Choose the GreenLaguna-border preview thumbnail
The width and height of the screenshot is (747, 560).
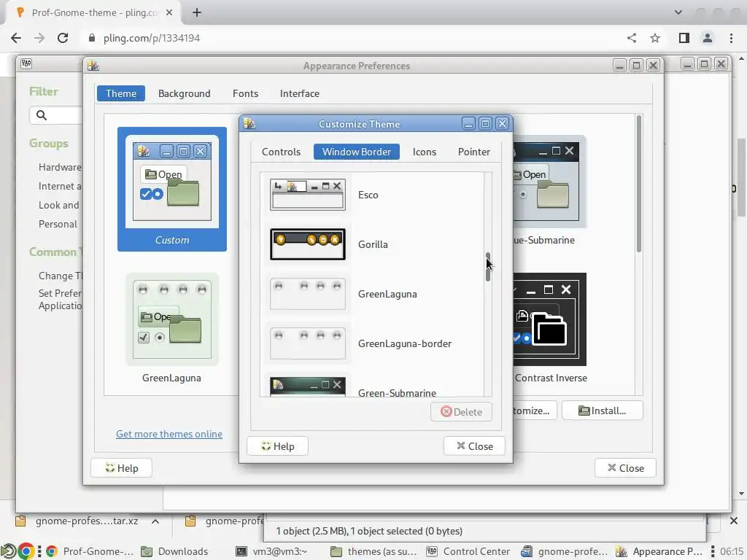tap(308, 343)
